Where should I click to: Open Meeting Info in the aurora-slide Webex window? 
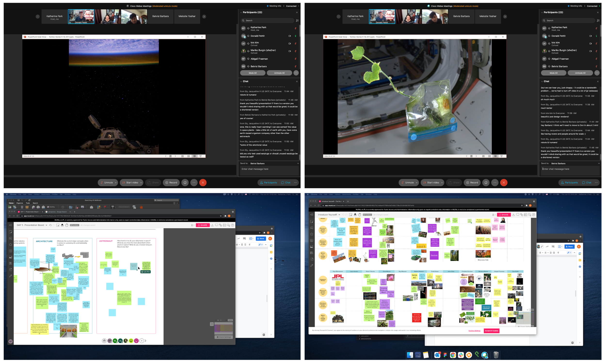274,6
